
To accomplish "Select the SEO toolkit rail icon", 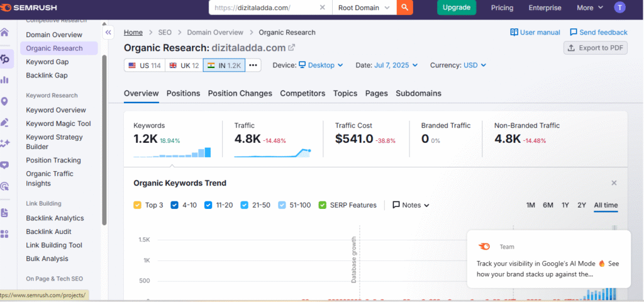I will click(5, 59).
